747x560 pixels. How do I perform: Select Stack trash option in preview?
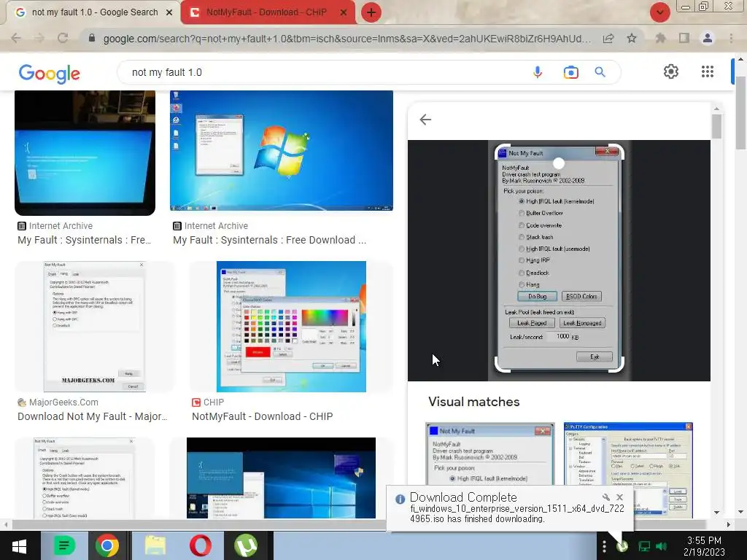click(536, 237)
